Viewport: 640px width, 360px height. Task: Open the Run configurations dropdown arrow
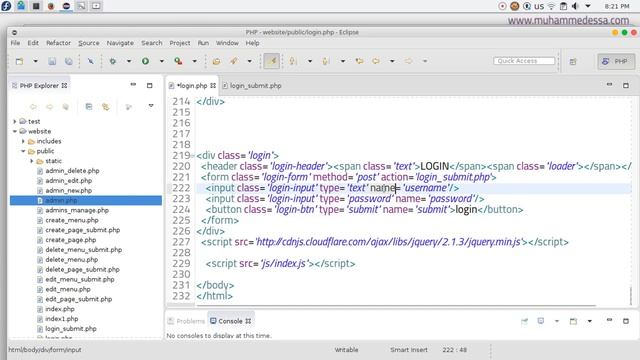(162, 61)
